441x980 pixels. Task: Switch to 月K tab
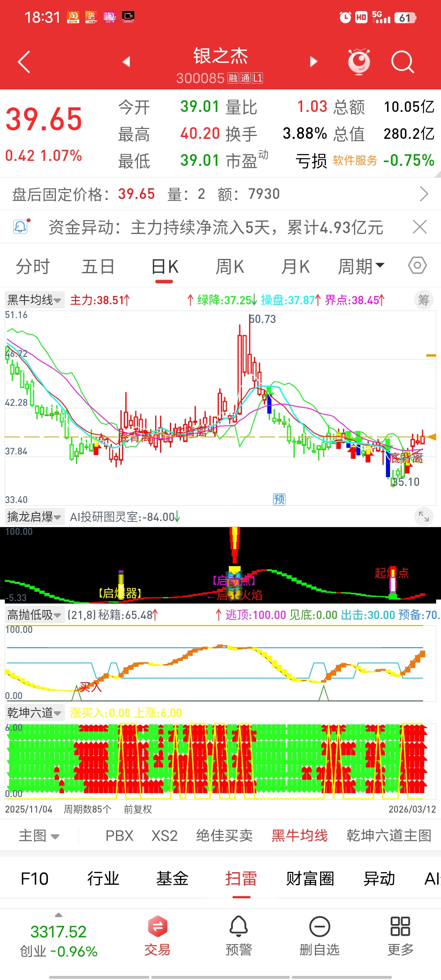295,267
